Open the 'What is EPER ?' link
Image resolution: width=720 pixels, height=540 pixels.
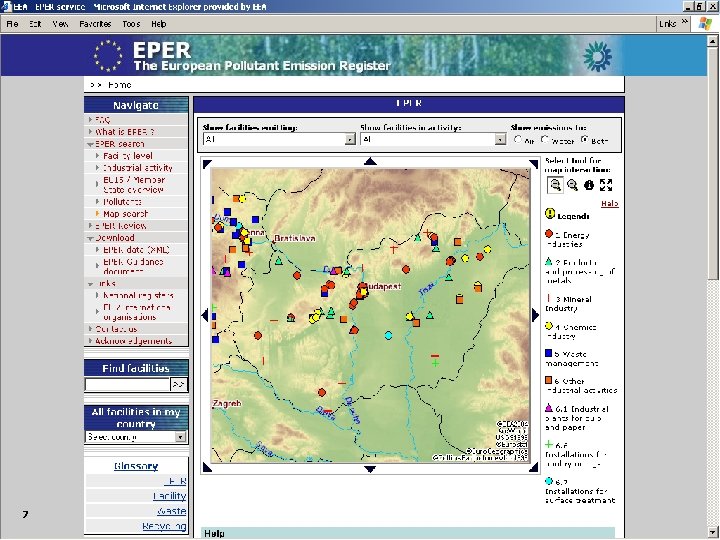(124, 132)
